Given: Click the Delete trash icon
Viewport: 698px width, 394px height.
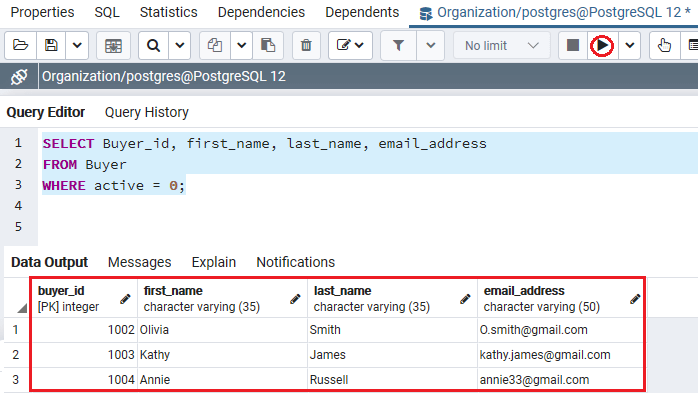Looking at the screenshot, I should (x=306, y=45).
